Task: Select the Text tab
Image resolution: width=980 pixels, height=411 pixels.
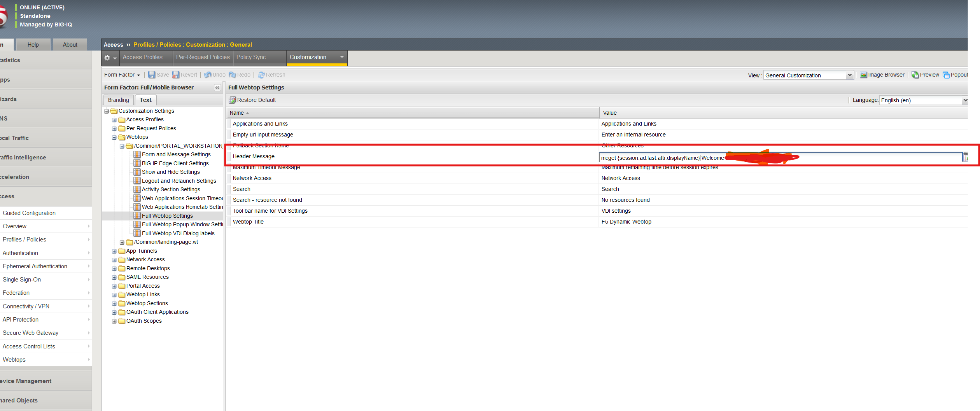Action: pyautogui.click(x=146, y=100)
